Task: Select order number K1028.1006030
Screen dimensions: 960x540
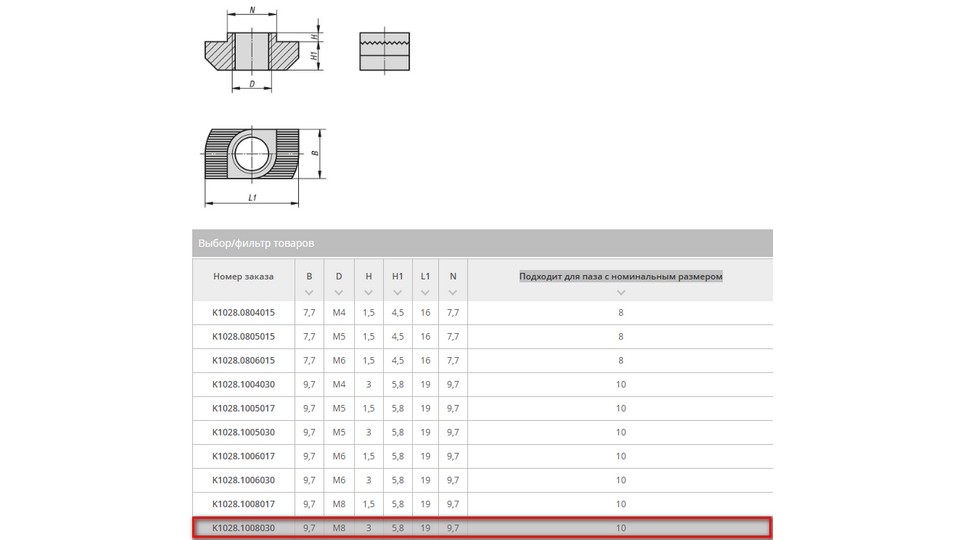Action: (x=243, y=480)
